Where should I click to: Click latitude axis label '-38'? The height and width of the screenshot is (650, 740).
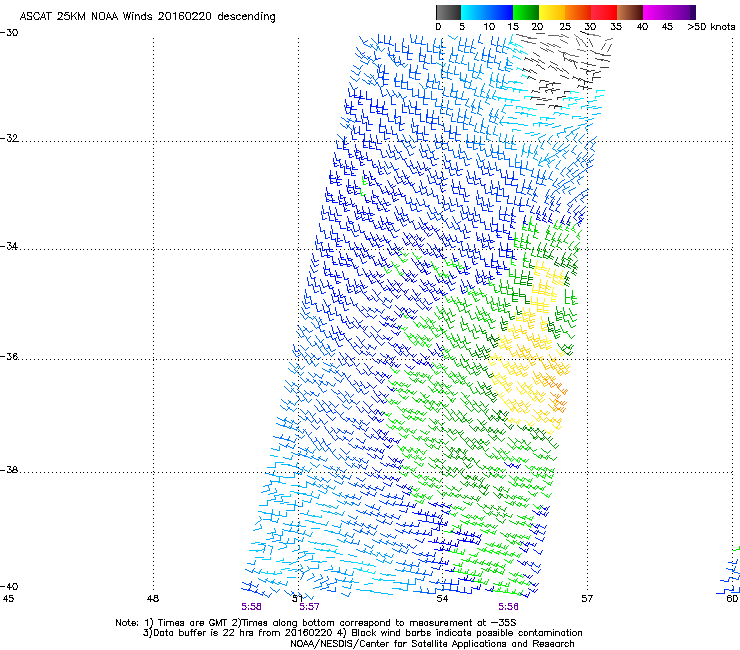click(x=9, y=470)
